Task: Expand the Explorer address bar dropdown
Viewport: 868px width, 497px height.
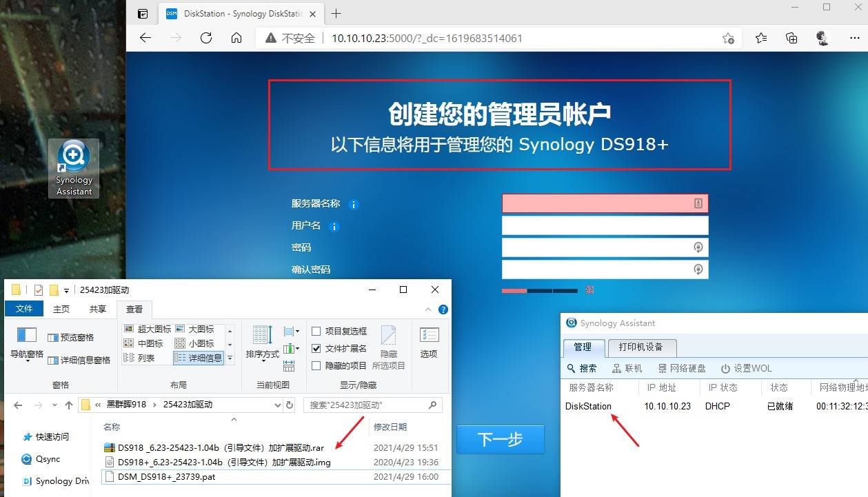Action: click(278, 405)
